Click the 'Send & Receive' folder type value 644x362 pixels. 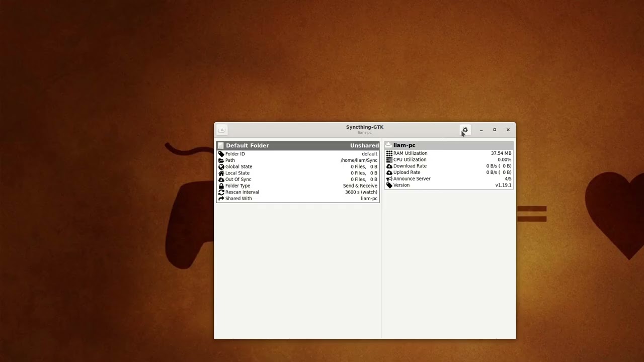point(360,186)
